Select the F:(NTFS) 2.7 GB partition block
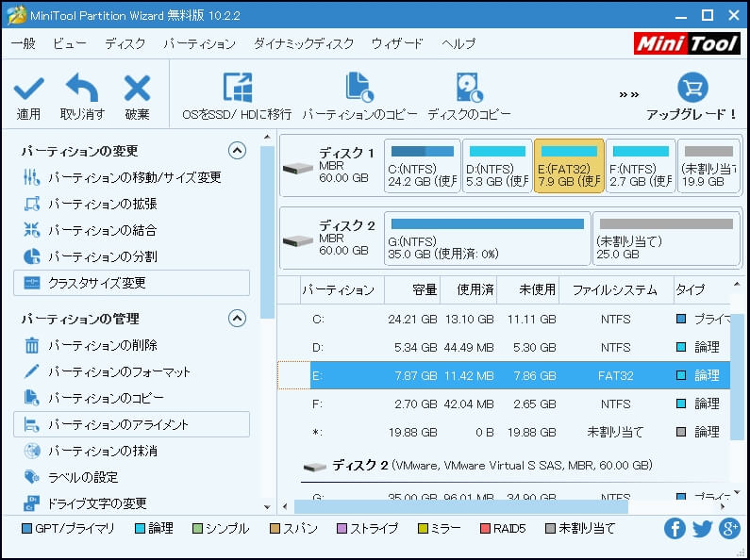 coord(641,166)
